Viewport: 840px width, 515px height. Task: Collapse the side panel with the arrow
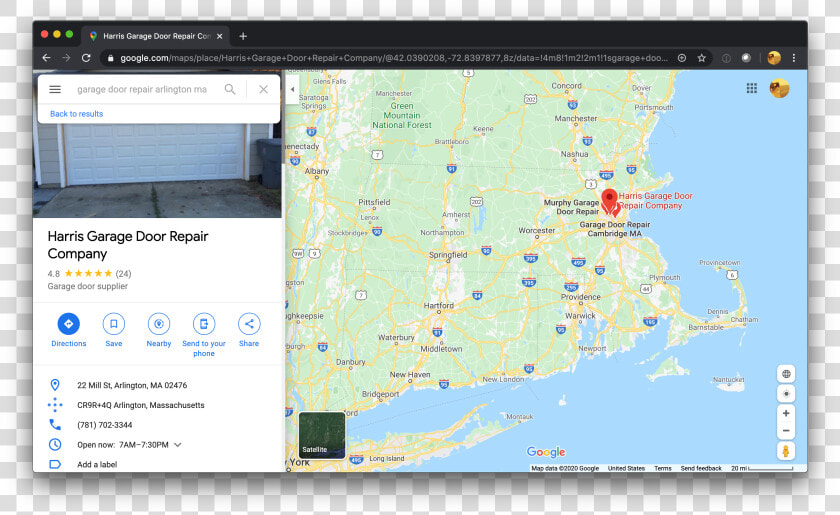tap(292, 89)
